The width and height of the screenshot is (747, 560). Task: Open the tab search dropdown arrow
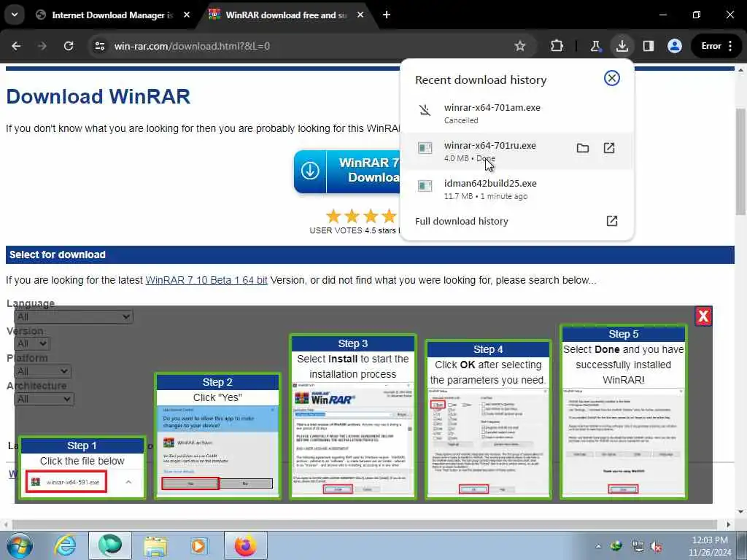[15, 15]
